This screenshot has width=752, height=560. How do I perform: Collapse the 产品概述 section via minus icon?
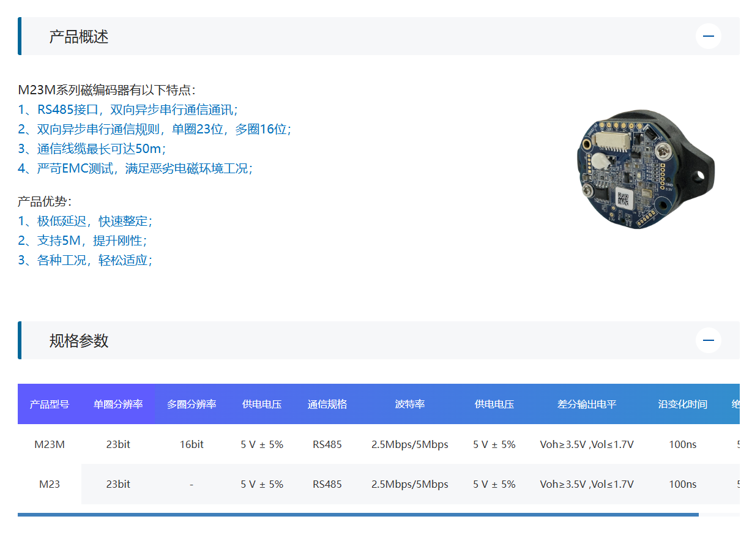(708, 36)
